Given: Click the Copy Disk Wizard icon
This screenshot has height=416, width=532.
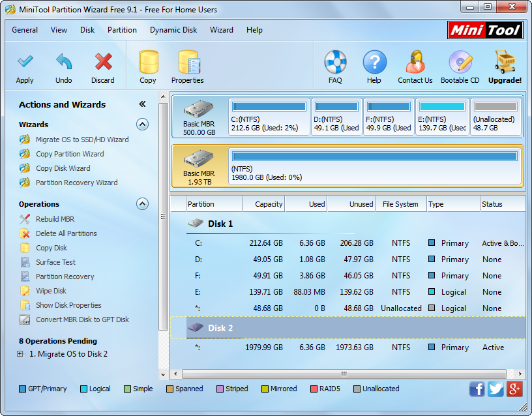Looking at the screenshot, I should click(25, 168).
